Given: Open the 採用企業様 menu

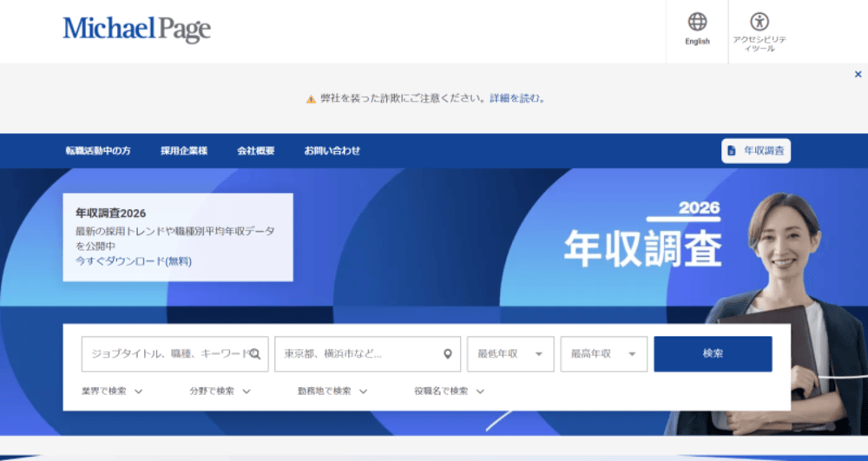Looking at the screenshot, I should click(184, 151).
